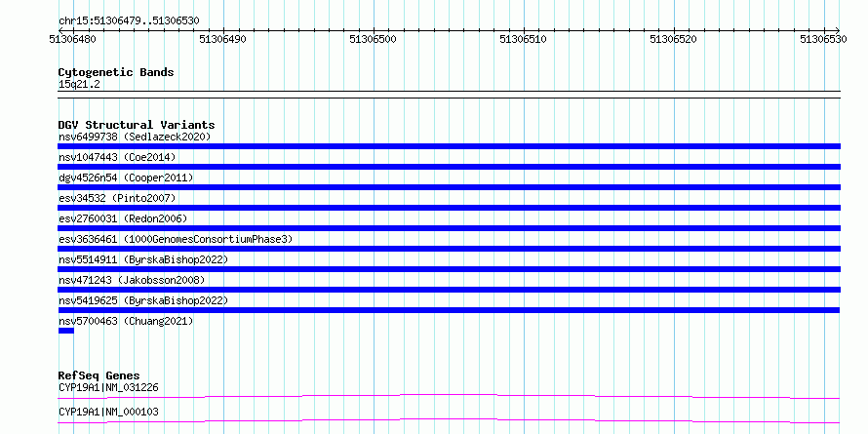Click the 15q21.2 cytogenetic band label
868x434 pixels.
point(79,85)
